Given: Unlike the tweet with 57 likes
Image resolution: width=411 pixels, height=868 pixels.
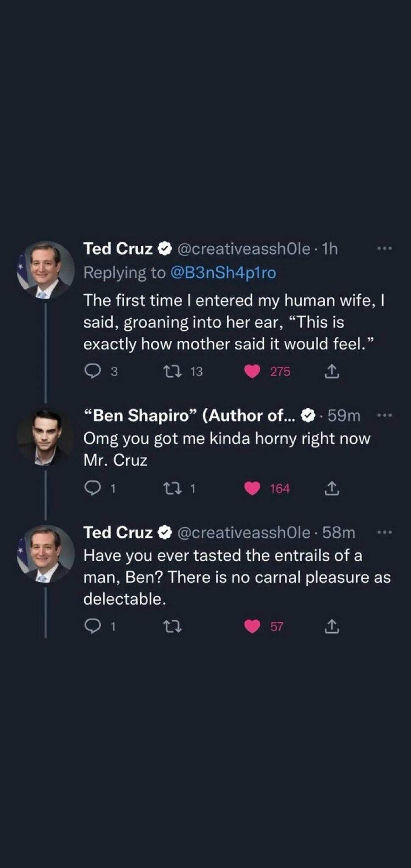Looking at the screenshot, I should pos(252,626).
